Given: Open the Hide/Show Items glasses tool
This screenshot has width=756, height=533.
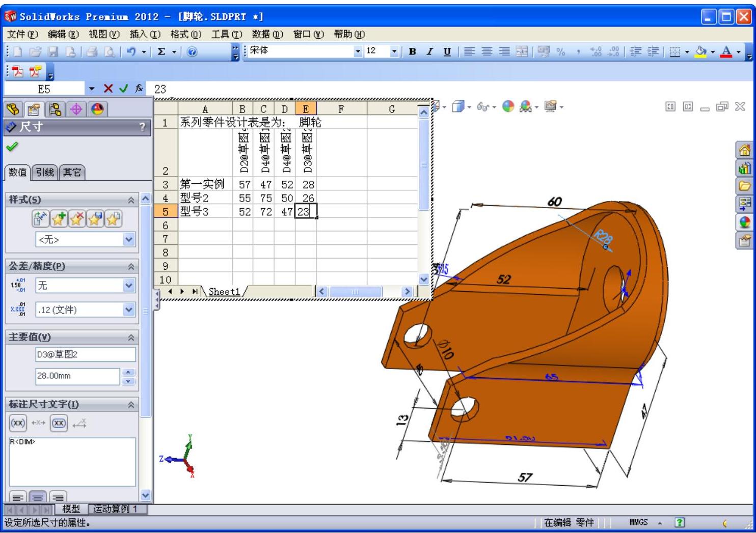Looking at the screenshot, I should tap(483, 106).
